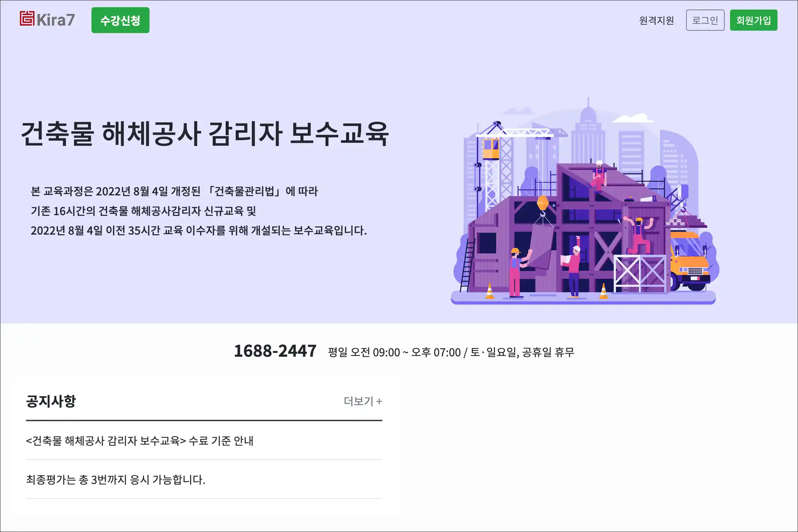Click the left traffic cone near ladder
The image size is (798, 532).
click(490, 291)
